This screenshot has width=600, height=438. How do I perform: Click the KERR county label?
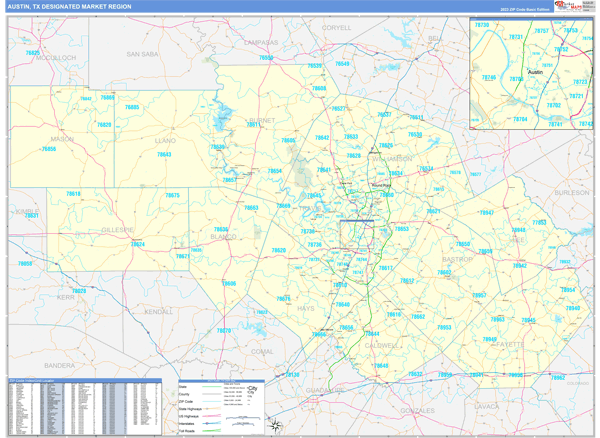(65, 297)
